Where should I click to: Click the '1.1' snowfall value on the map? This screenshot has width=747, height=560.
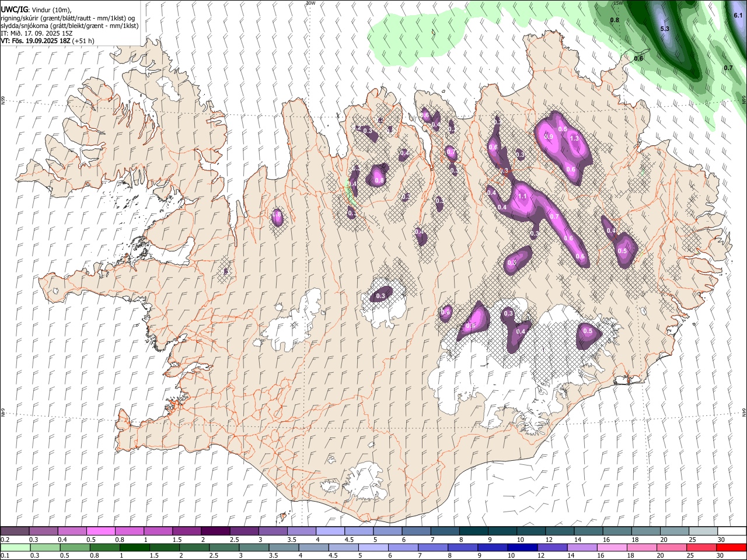pyautogui.click(x=522, y=197)
